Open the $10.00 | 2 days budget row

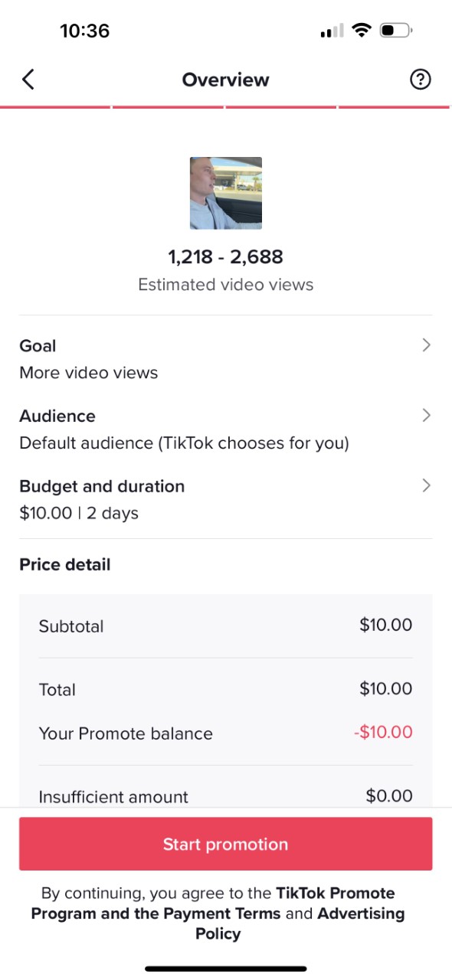(226, 499)
